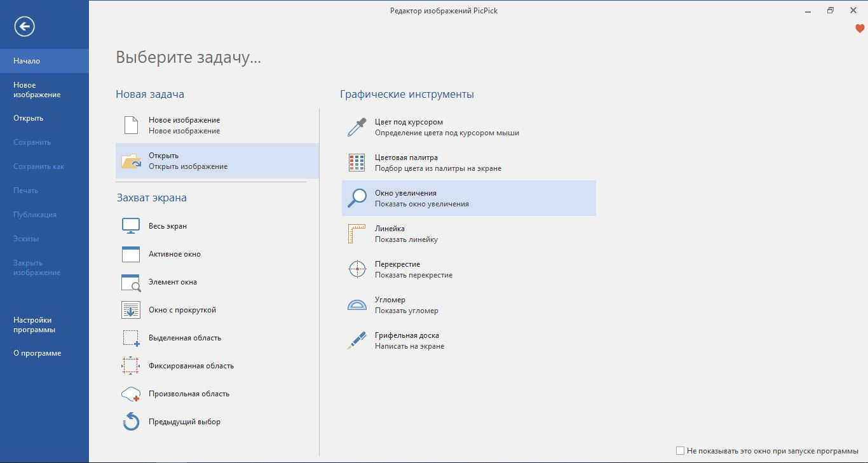Launch the magnifier glass tool icon
This screenshot has height=463, width=868.
coord(357,198)
